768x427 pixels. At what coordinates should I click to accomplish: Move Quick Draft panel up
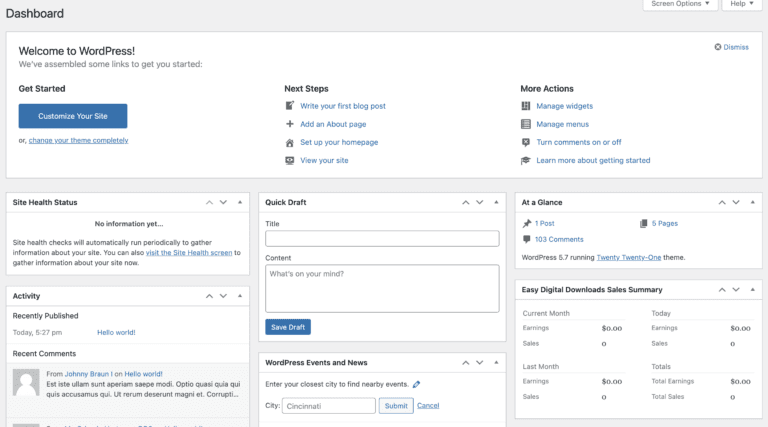tap(466, 202)
